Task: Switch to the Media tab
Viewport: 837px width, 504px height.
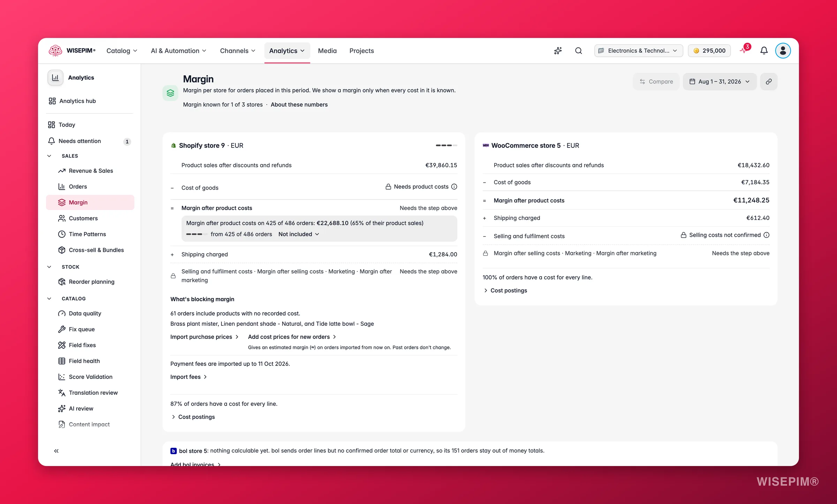Action: coord(327,51)
